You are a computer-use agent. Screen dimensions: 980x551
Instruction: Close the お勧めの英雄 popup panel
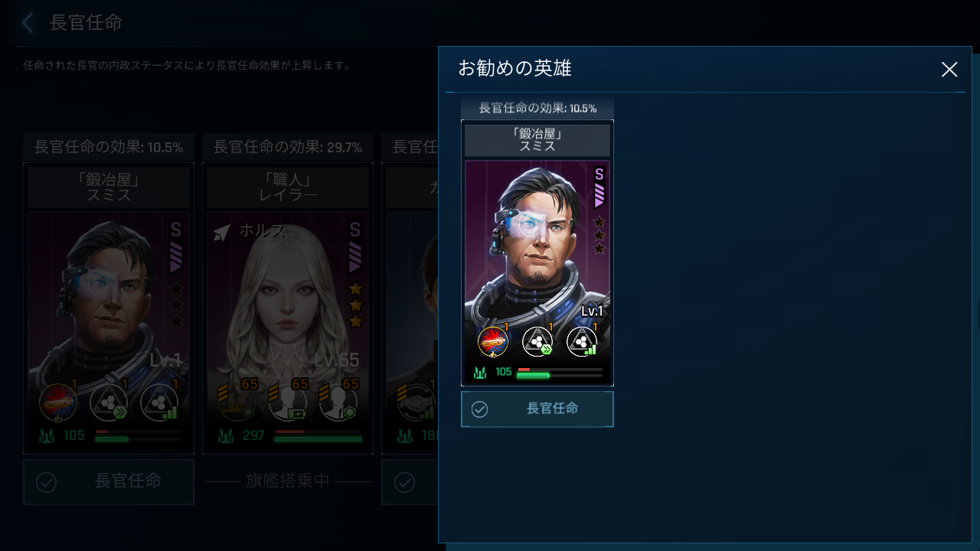click(949, 70)
